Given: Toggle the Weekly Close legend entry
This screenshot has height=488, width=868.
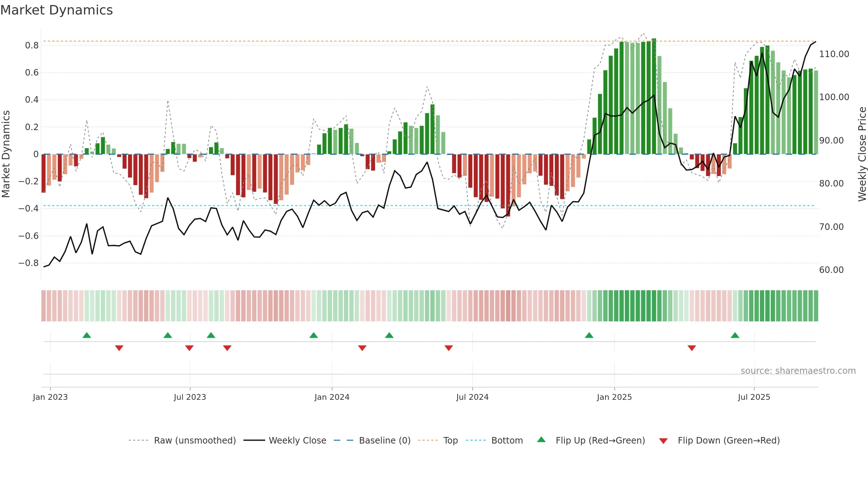Looking at the screenshot, I should click(285, 440).
